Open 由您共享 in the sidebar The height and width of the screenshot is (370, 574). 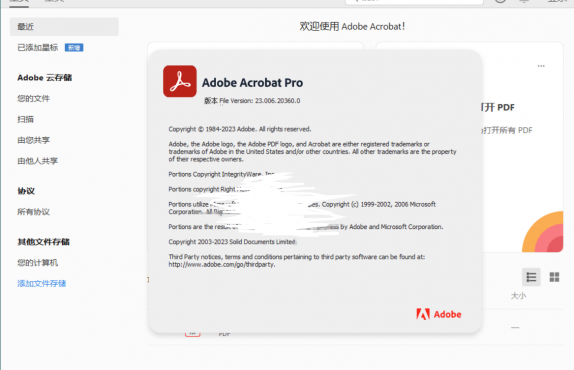[33, 140]
